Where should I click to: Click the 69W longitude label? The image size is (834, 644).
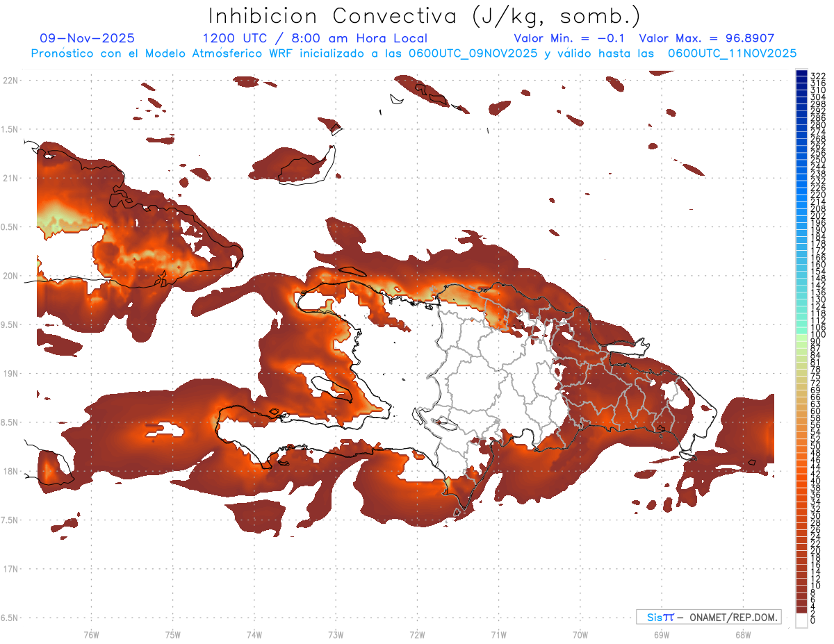point(662,634)
